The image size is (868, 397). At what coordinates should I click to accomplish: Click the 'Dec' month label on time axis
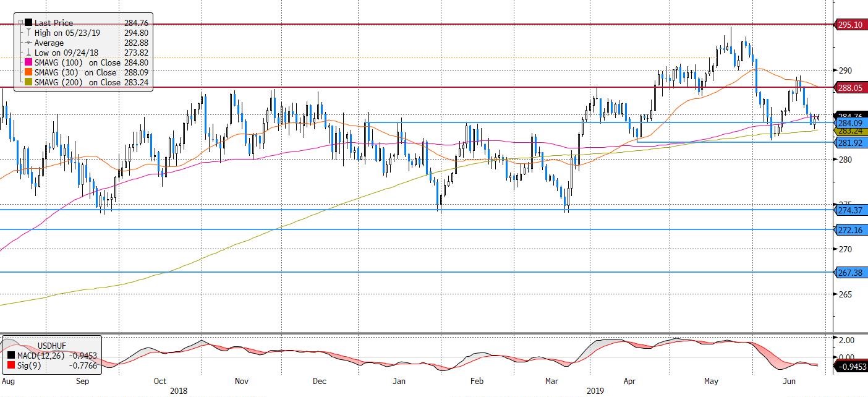click(x=320, y=382)
